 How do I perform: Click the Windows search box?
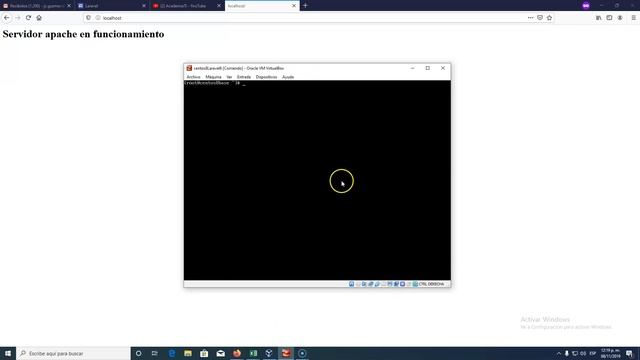pos(73,353)
